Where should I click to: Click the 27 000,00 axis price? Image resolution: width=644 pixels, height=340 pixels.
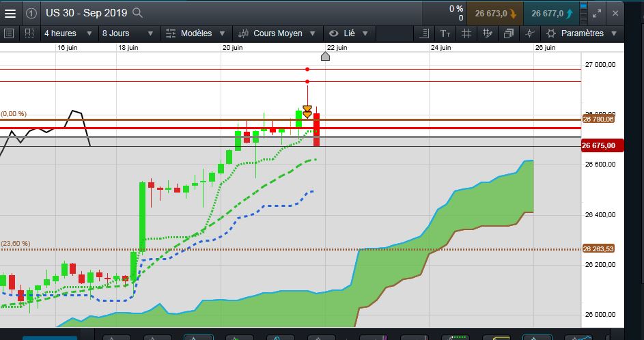click(600, 64)
